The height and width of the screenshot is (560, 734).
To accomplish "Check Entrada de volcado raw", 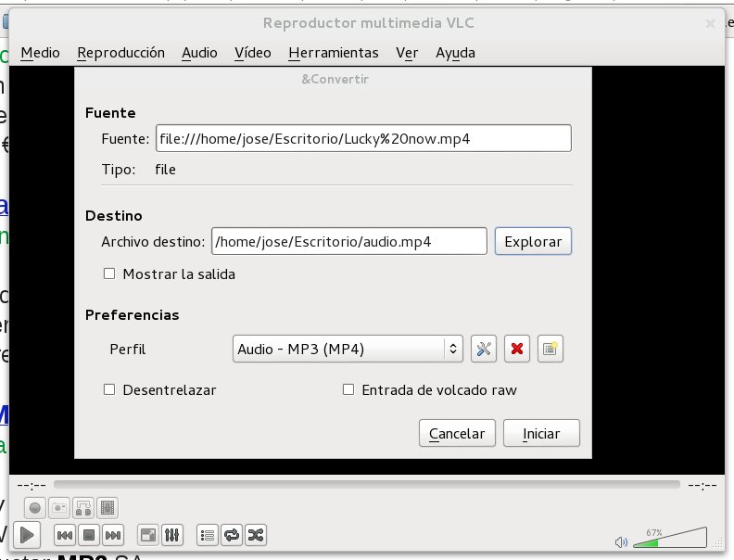I will [348, 389].
